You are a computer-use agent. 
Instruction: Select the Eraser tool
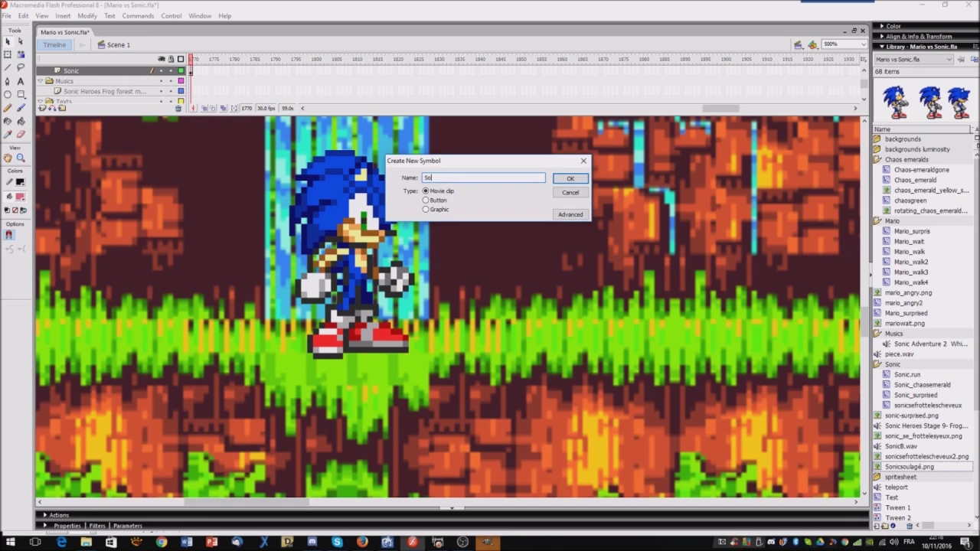21,134
